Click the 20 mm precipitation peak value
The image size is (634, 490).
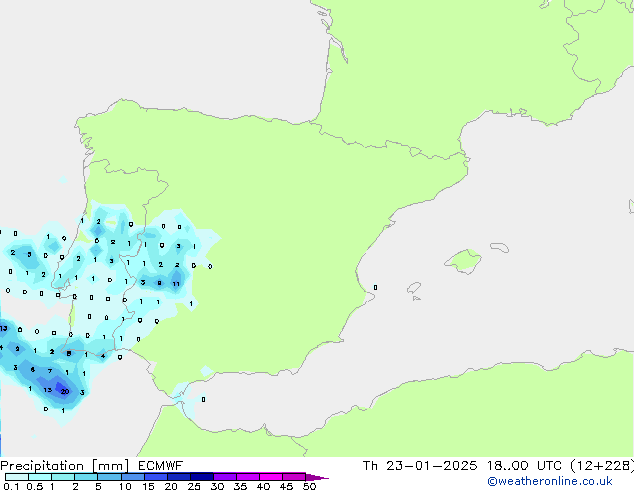tap(64, 392)
